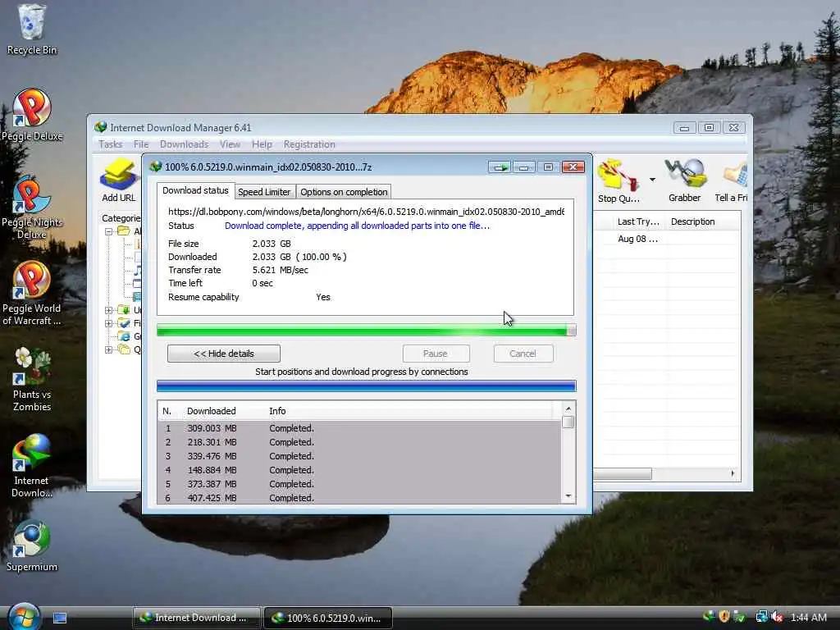Click the Add URL toolbar icon

[x=118, y=180]
